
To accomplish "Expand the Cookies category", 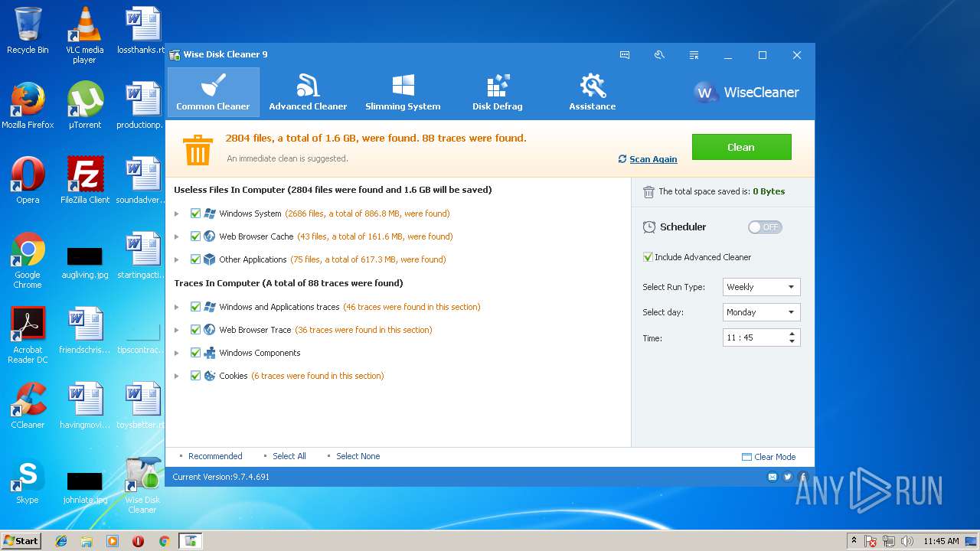I will click(x=177, y=376).
